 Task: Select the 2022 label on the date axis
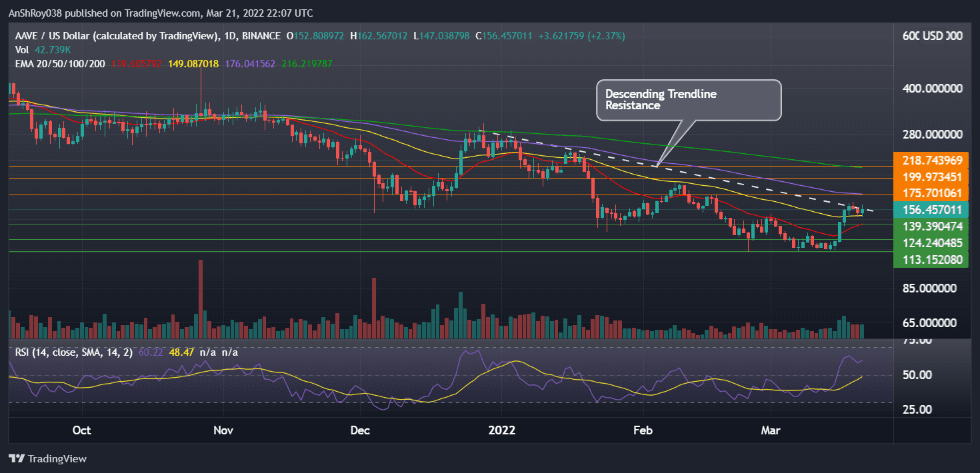pos(502,431)
